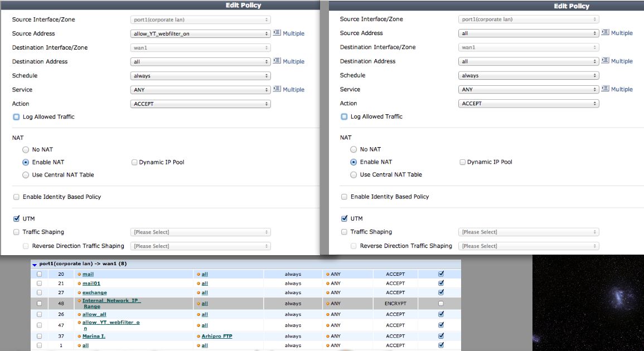This screenshot has width=644, height=351.
Task: Click policy ID 37 cell
Action: pos(61,336)
